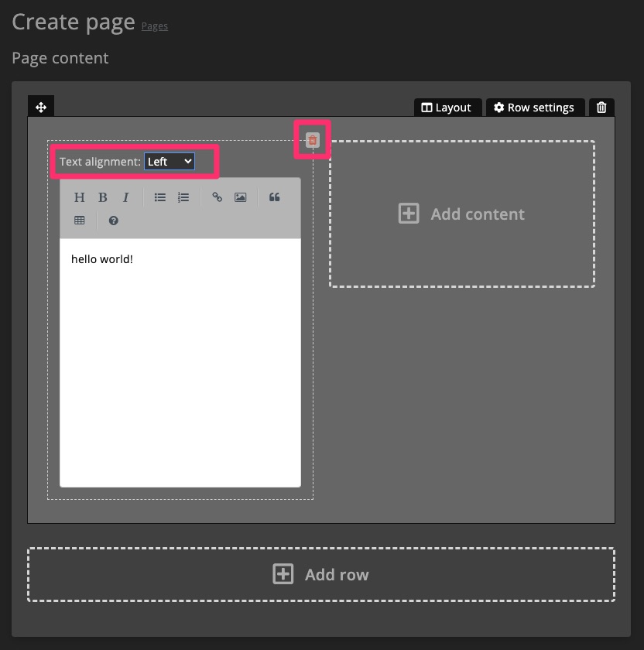Delete the text block with the highlighted trash icon

click(x=313, y=139)
